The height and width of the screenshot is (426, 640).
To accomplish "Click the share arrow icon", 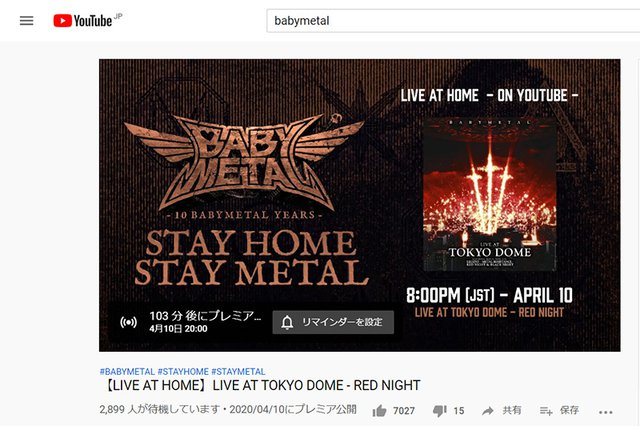I will [488, 411].
